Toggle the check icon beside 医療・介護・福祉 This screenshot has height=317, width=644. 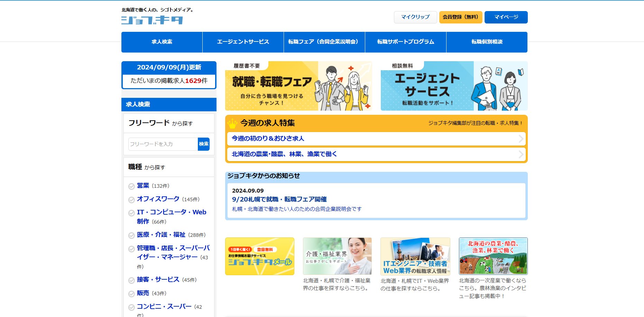click(131, 236)
